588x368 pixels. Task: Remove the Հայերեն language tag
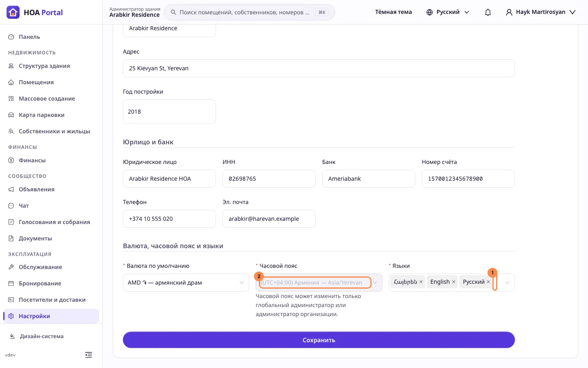(x=421, y=282)
